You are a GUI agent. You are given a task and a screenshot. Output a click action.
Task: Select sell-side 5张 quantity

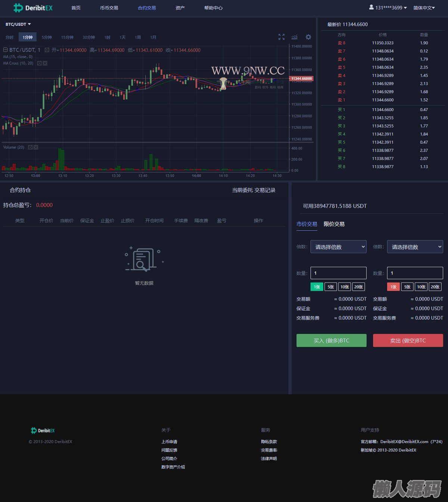[407, 287]
